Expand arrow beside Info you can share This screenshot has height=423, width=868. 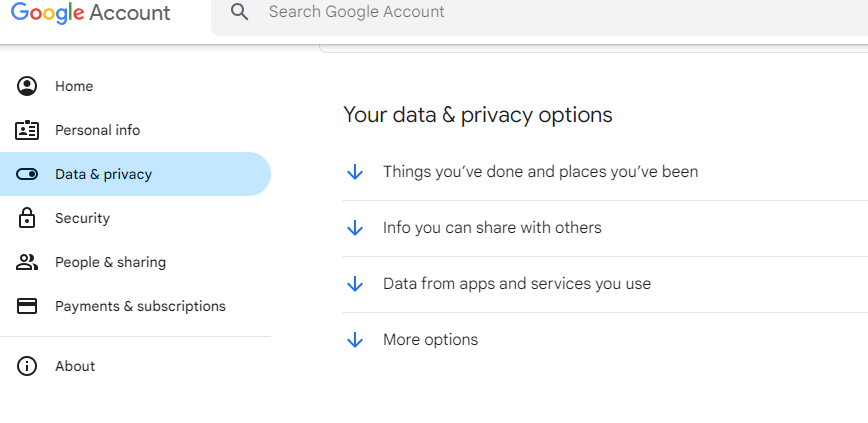(354, 228)
